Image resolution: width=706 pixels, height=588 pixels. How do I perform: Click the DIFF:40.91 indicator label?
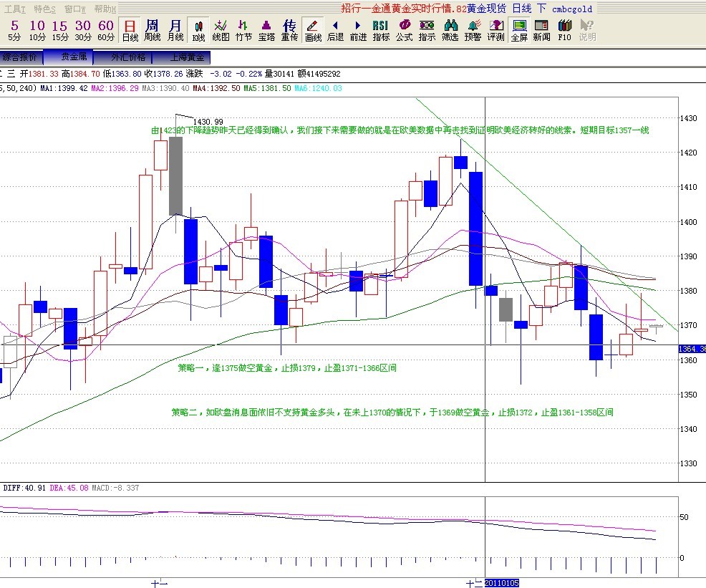tap(24, 488)
